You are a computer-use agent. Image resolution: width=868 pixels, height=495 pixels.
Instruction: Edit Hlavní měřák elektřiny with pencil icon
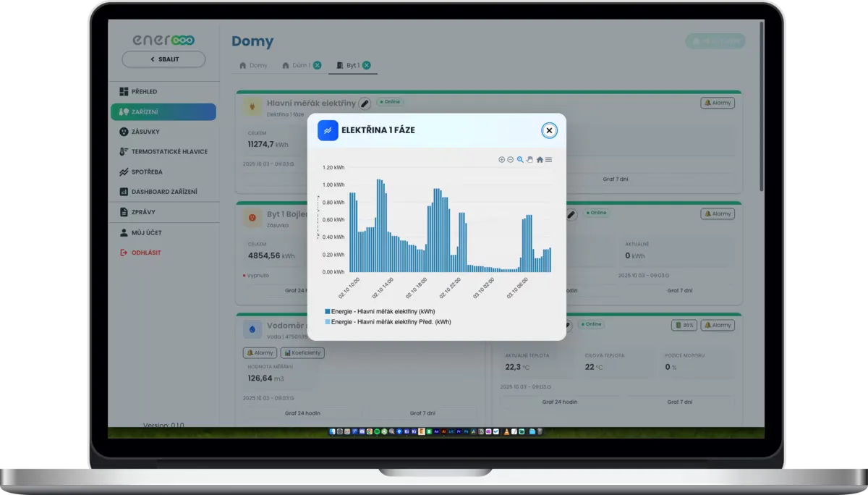click(365, 103)
